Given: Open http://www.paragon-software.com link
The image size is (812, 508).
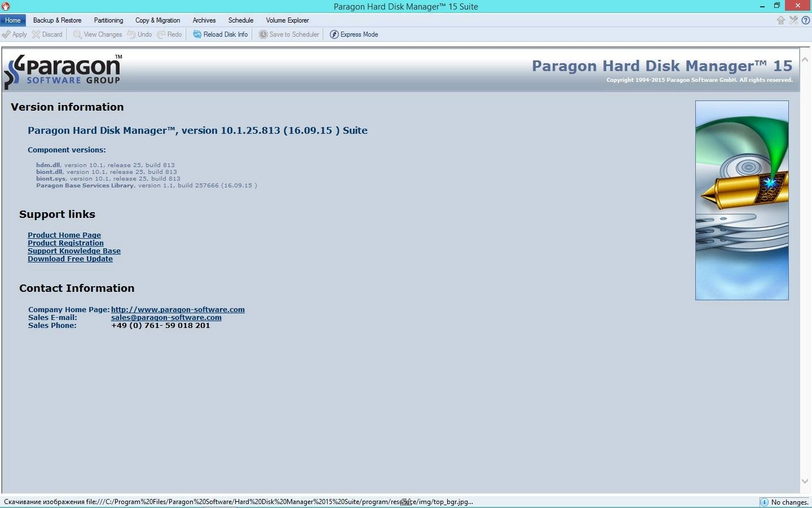Looking at the screenshot, I should click(x=178, y=310).
